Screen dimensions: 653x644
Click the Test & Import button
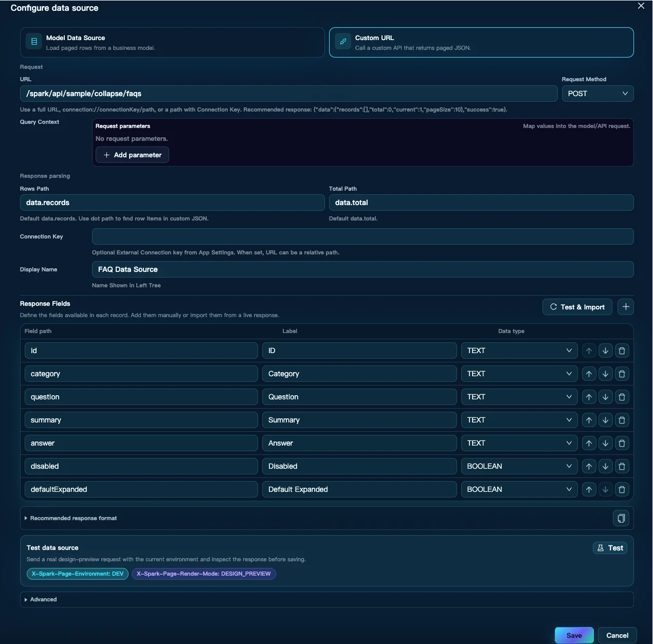pos(577,307)
